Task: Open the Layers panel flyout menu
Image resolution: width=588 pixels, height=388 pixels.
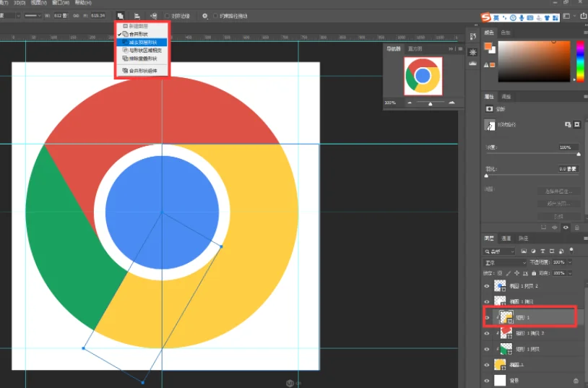Action: (x=585, y=238)
